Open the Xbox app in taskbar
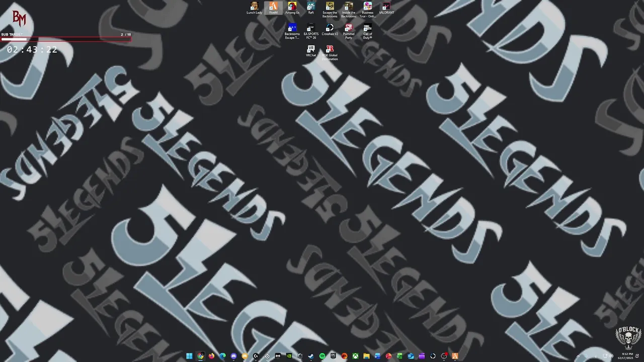This screenshot has height=362, width=644. (355, 356)
